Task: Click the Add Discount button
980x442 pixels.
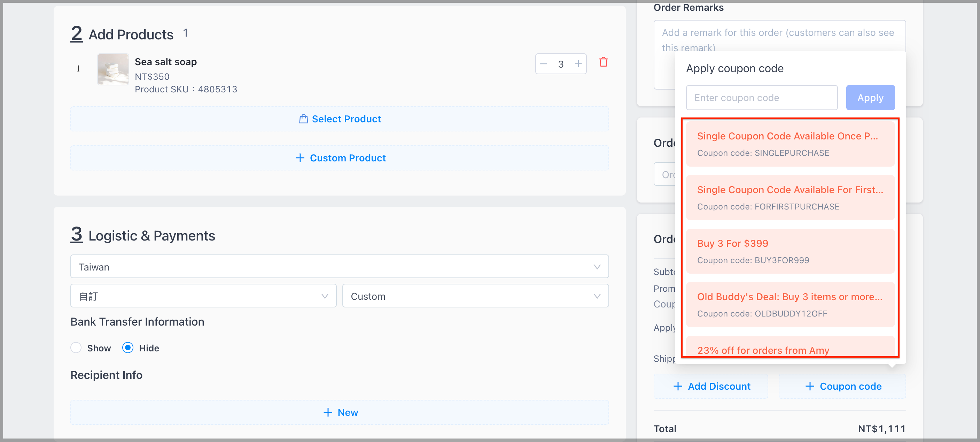Action: click(x=711, y=386)
